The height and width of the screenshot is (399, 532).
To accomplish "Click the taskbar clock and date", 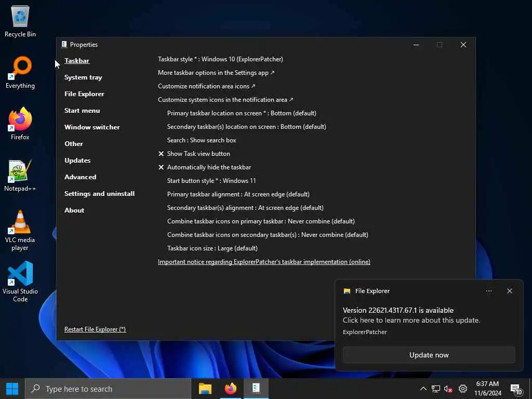I will pos(487,389).
